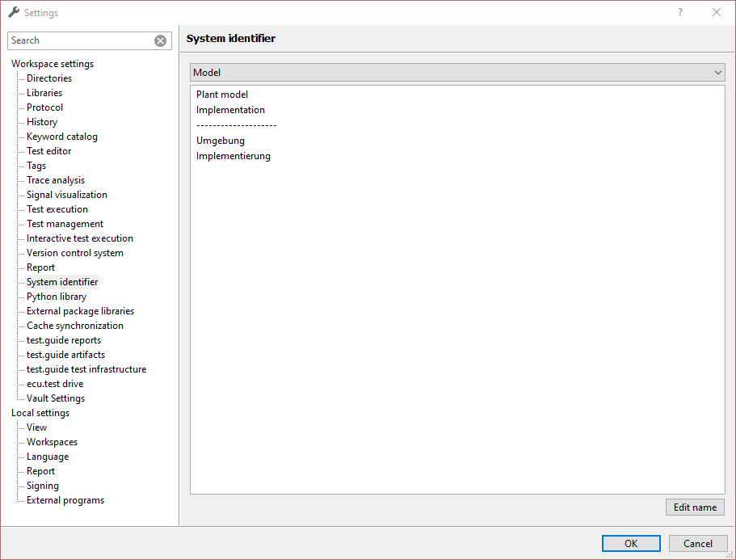
Task: Select ecu.test drive
Action: [x=55, y=384]
